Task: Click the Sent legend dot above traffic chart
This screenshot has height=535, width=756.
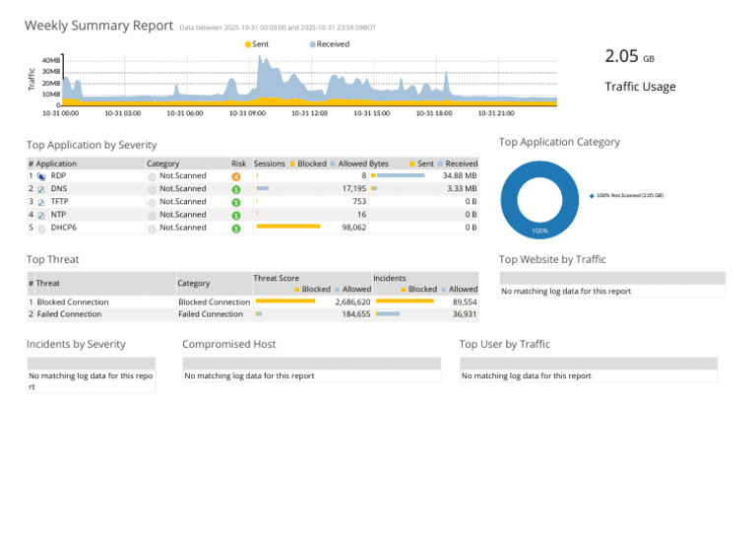Action: [248, 45]
